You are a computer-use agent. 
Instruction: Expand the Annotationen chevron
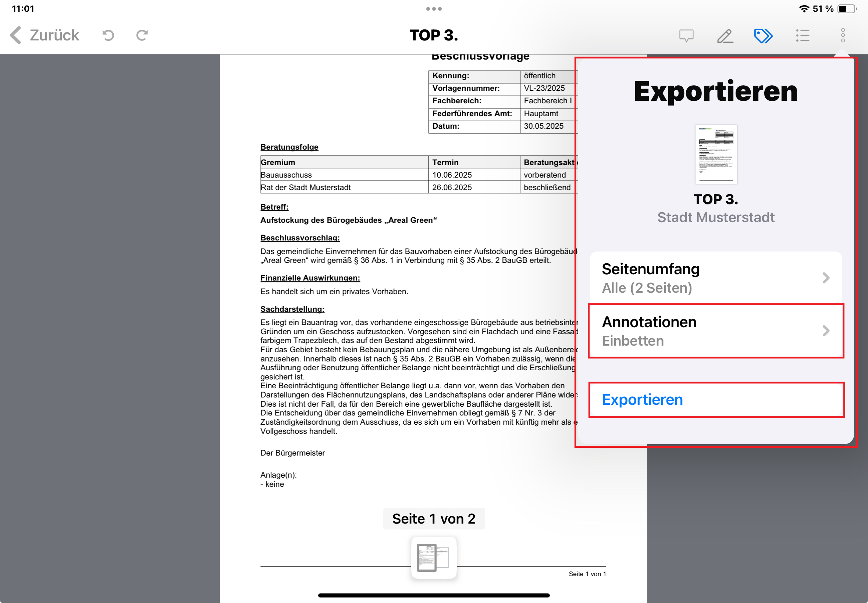[826, 331]
